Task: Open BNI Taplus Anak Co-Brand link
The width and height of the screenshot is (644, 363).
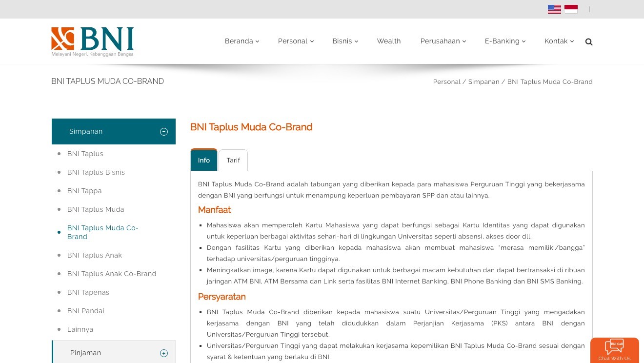Action: [112, 274]
